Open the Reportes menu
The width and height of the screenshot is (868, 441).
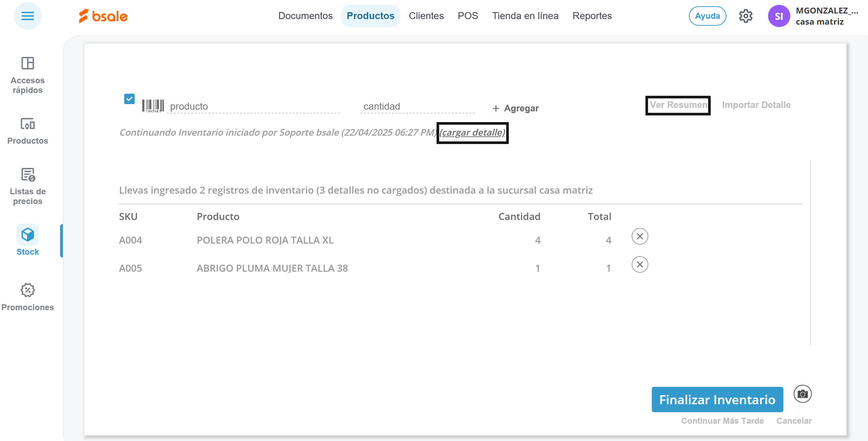[592, 16]
